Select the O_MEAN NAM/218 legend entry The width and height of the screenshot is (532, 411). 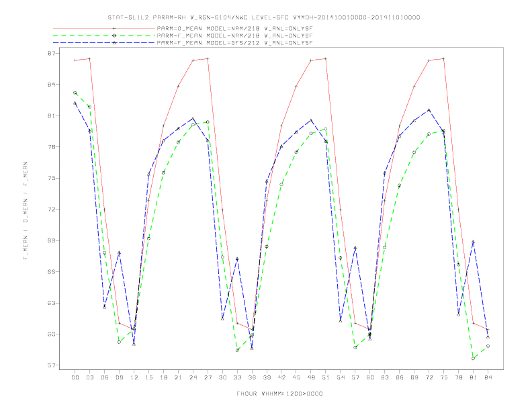click(x=234, y=28)
